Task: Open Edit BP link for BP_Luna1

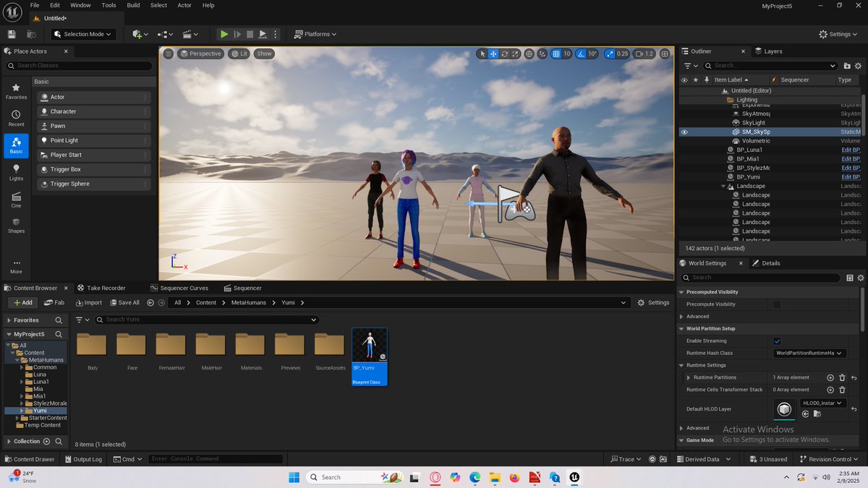Action: coord(851,150)
